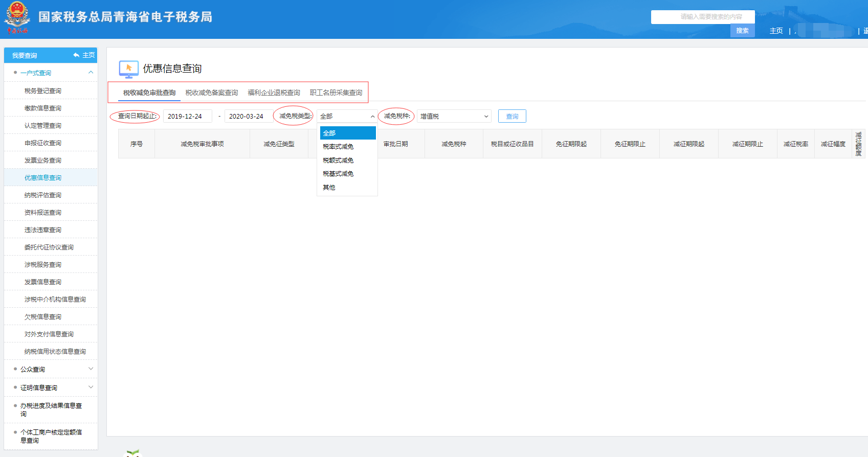Image resolution: width=868 pixels, height=457 pixels.
Task: Click the 减免征类型 column header
Action: tap(279, 144)
